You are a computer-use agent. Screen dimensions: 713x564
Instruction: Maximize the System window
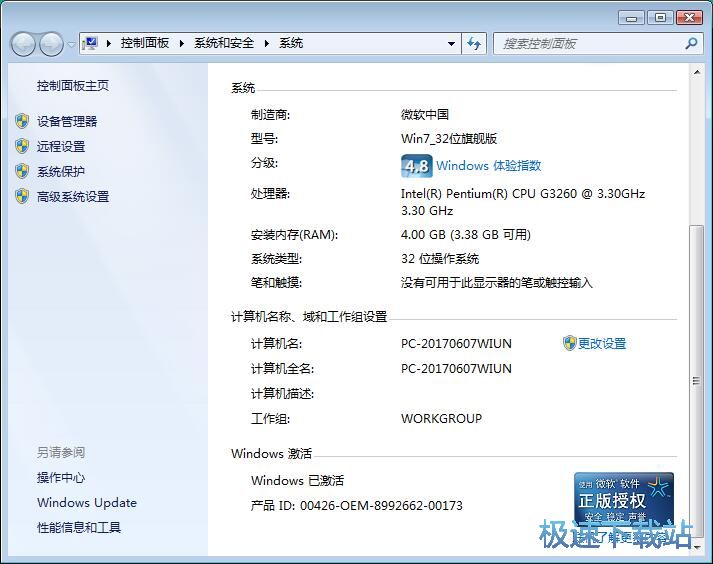click(661, 18)
